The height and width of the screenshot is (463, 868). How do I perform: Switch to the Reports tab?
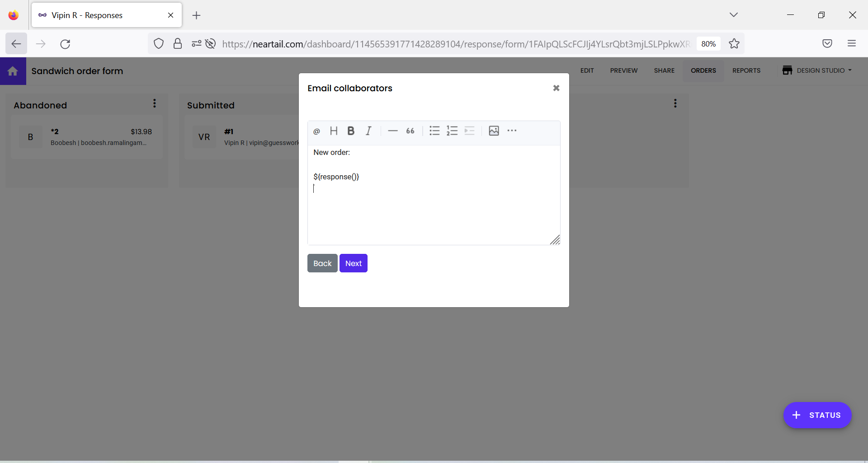[x=746, y=70]
